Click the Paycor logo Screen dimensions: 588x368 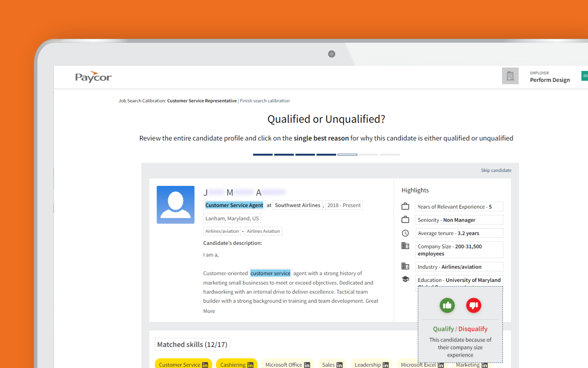tap(93, 77)
